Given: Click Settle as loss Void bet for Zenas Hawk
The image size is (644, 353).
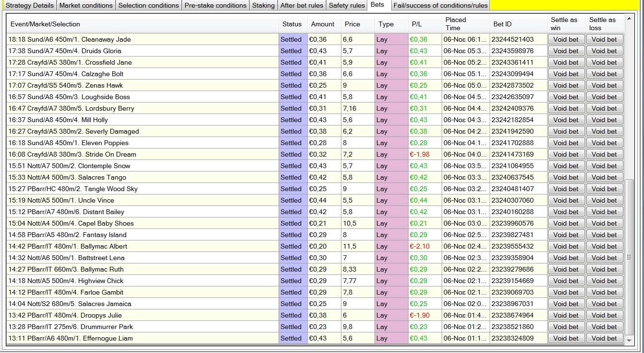Looking at the screenshot, I should (x=604, y=85).
